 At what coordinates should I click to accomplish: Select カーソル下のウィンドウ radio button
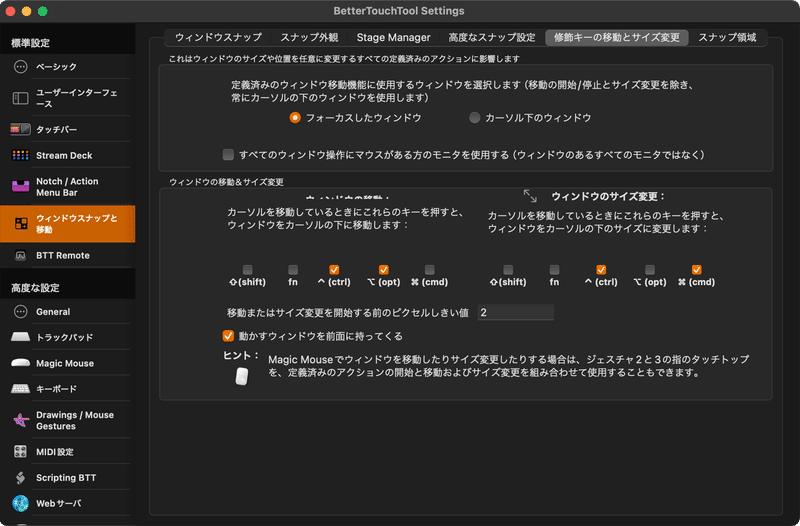pos(474,118)
